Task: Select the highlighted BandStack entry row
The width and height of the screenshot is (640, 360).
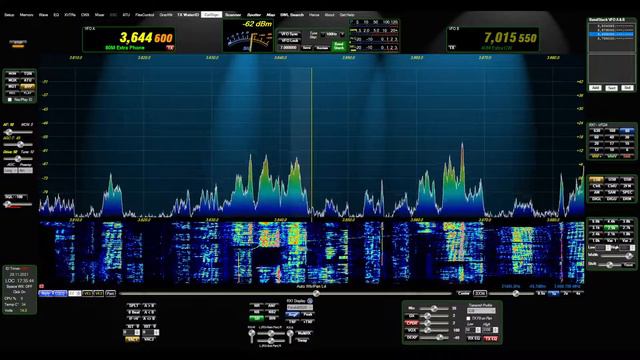Action: point(611,35)
